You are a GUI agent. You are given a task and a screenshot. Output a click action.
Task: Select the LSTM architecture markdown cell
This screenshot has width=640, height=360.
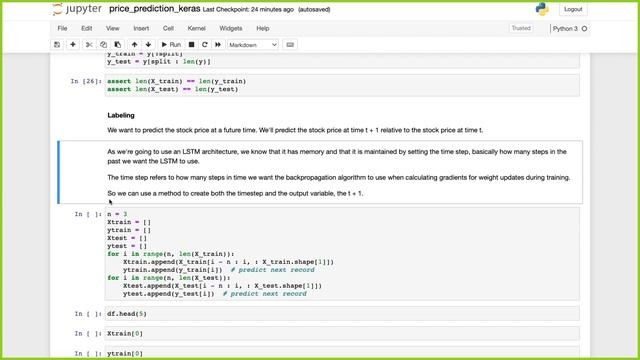click(x=320, y=172)
